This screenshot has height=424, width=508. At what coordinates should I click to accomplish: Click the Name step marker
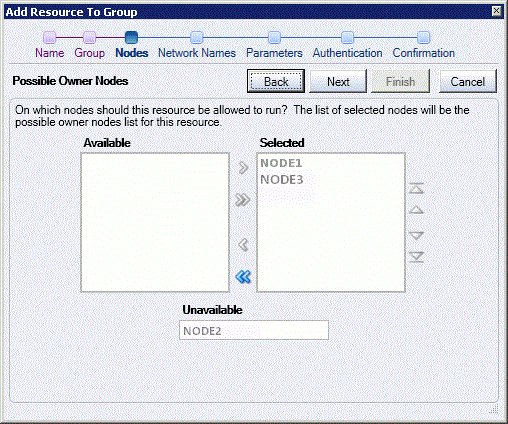49,37
